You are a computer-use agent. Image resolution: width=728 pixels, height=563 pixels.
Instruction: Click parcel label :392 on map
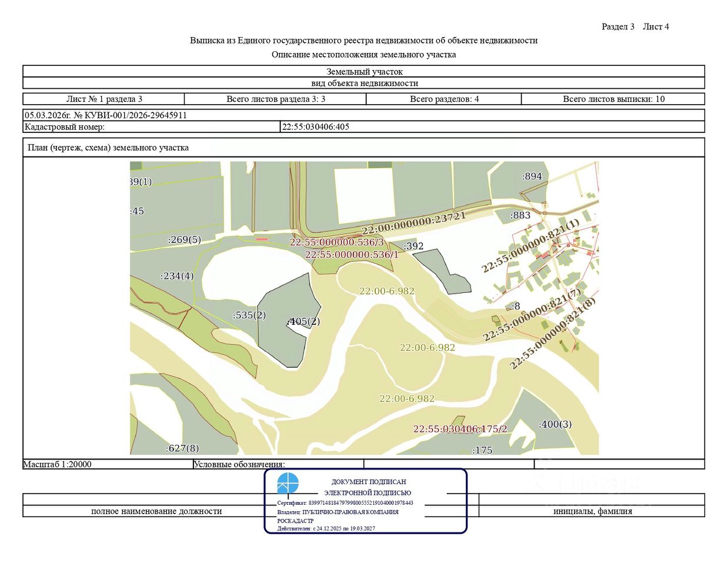point(413,246)
